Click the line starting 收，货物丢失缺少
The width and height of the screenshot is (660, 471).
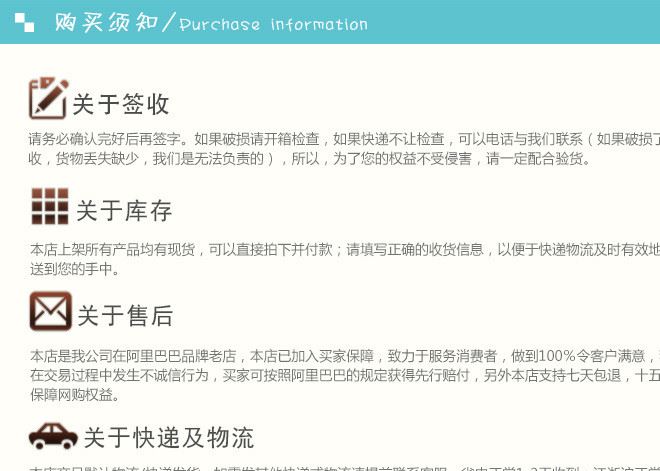(310, 159)
